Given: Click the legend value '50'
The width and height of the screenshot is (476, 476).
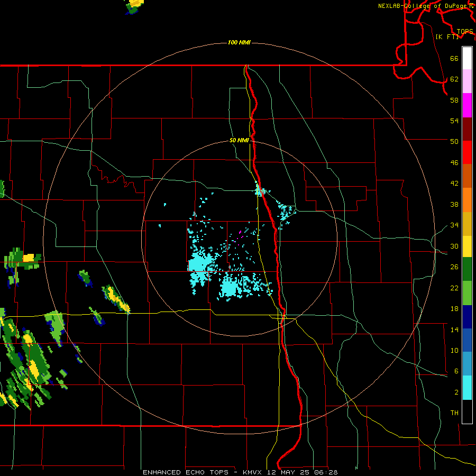Looking at the screenshot, I should click(x=454, y=141).
